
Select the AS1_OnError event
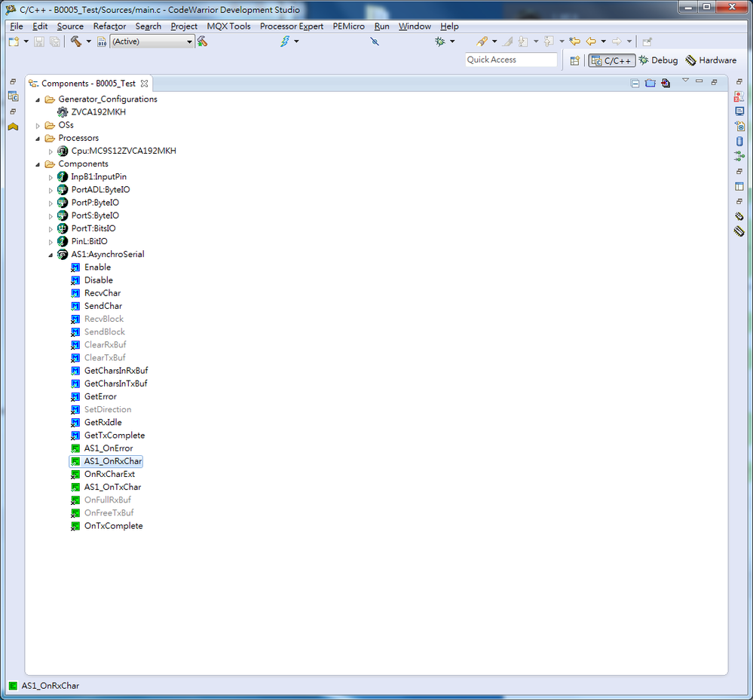[x=109, y=448]
